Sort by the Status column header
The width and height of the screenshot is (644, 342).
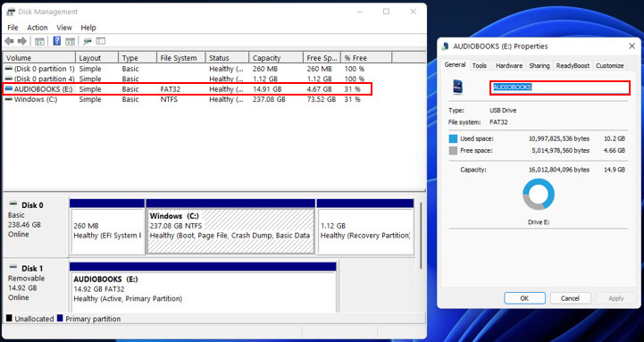(x=227, y=58)
